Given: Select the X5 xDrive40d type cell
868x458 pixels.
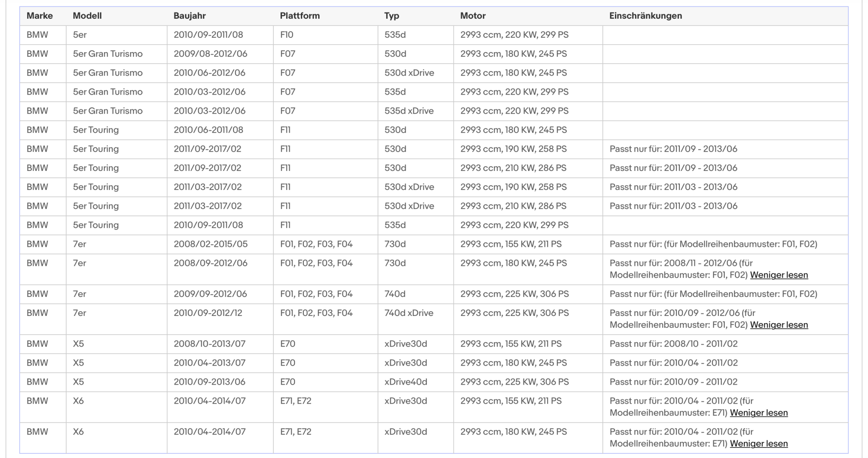Looking at the screenshot, I should pos(416,382).
